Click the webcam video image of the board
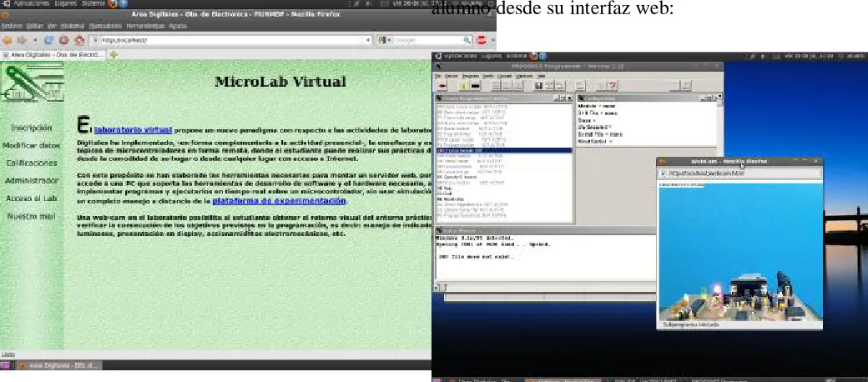 pos(740,252)
